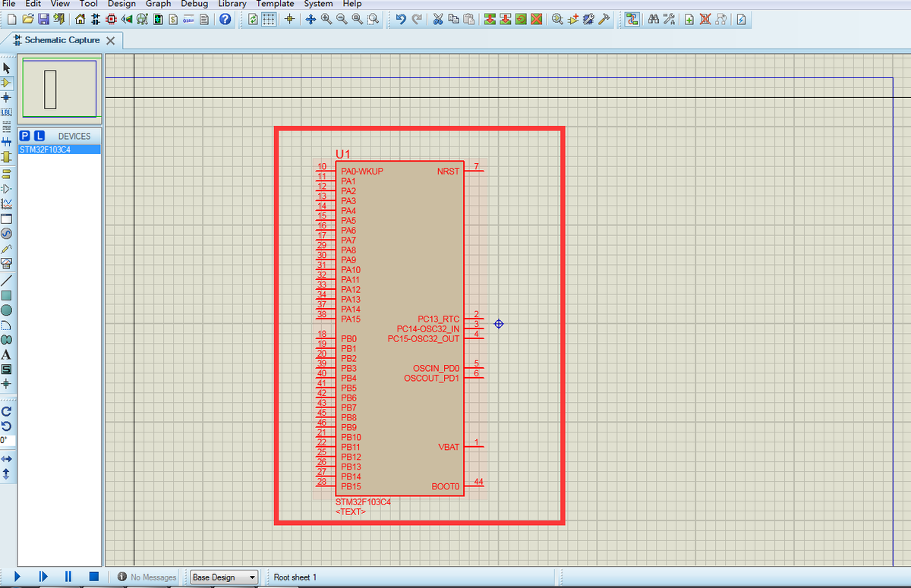
Task: Toggle the grid display button
Action: [269, 19]
